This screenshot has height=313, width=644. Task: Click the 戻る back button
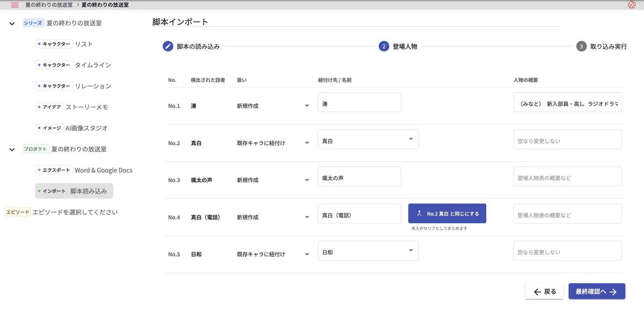tap(544, 292)
